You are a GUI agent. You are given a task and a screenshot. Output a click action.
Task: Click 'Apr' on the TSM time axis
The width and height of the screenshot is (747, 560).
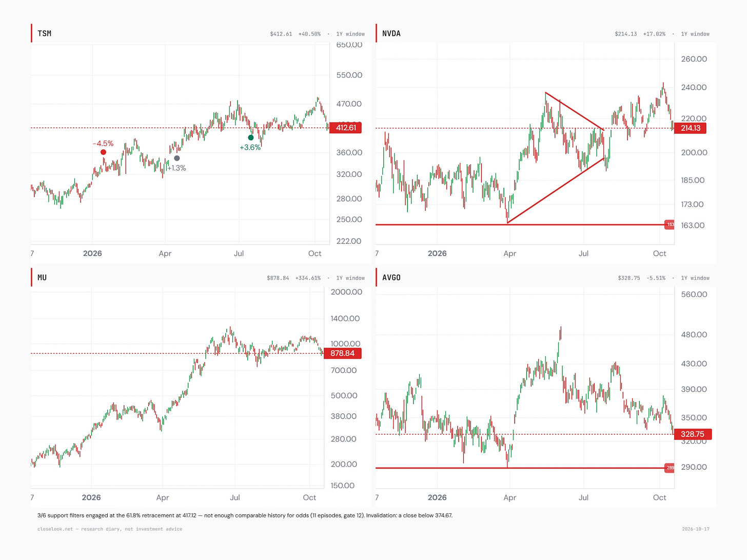pos(165,253)
